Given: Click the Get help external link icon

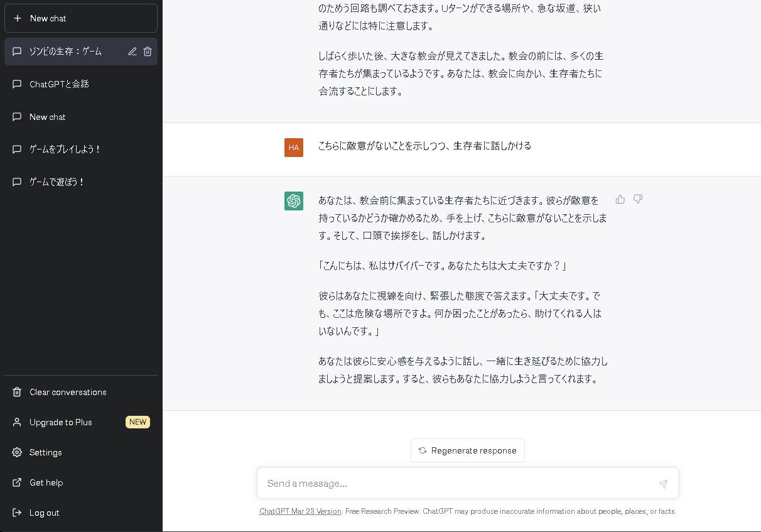Looking at the screenshot, I should click(x=16, y=482).
